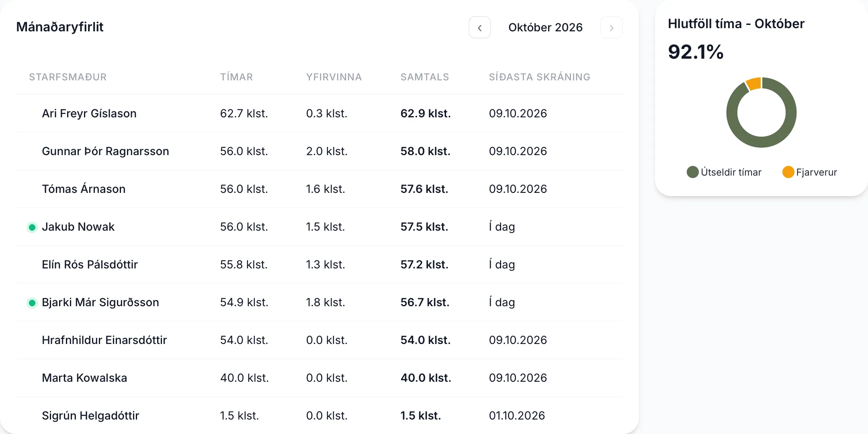Screen dimensions: 868x434
Task: Click the Hlutföll tíma - Október heading
Action: (x=736, y=24)
